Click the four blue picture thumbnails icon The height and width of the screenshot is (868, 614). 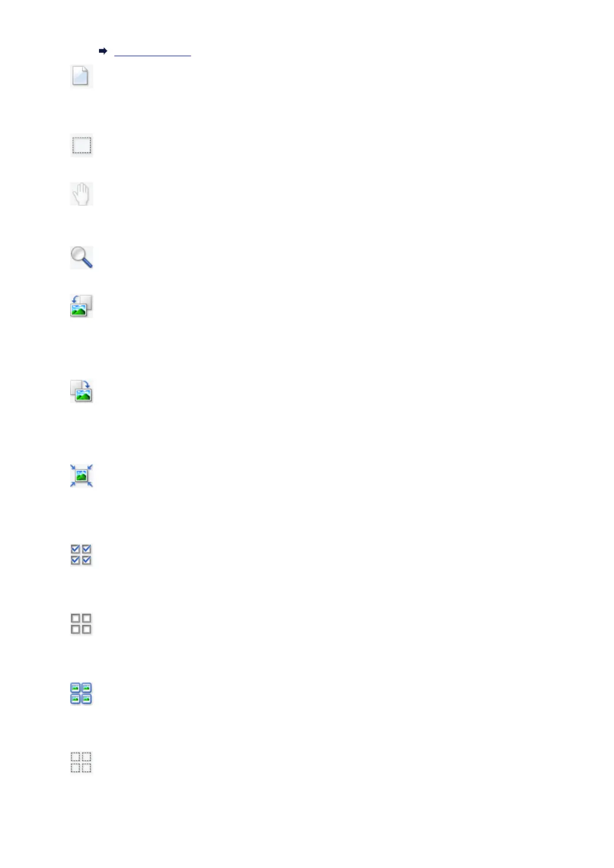pyautogui.click(x=81, y=693)
